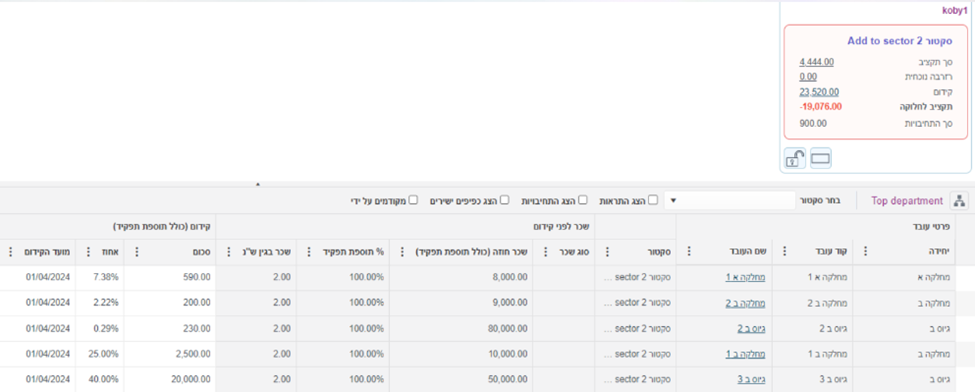
Task: Open column menu dots for סכום column
Action: pos(137,251)
